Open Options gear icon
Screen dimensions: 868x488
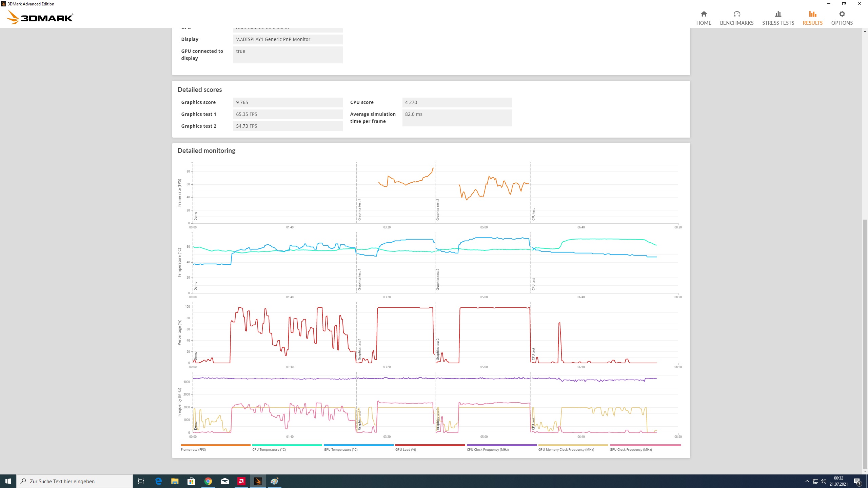click(x=842, y=14)
